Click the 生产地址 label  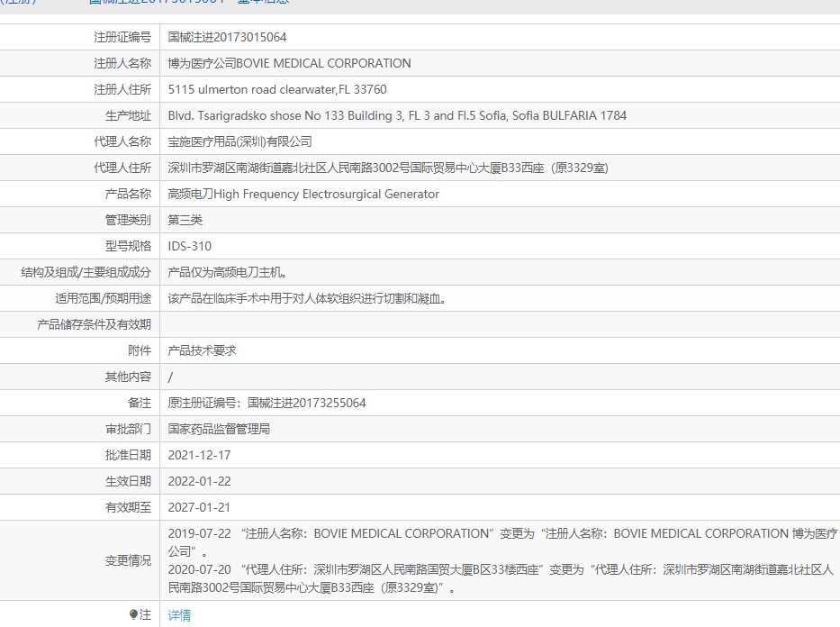(x=129, y=115)
